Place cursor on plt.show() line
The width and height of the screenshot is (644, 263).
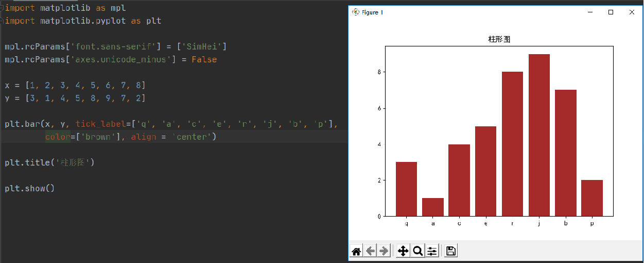tap(30, 188)
